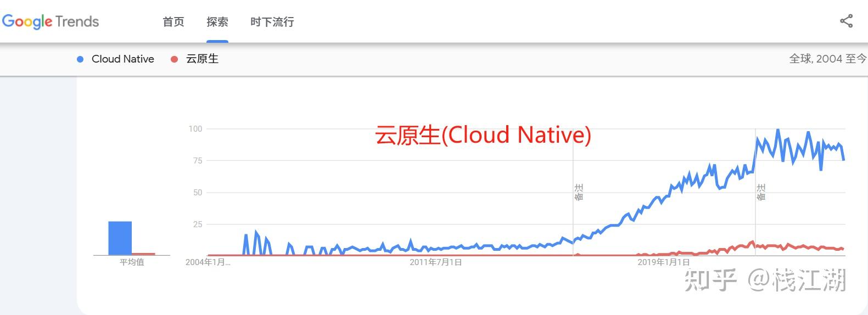
Task: Click the 2019年1月1日 axis label
Action: [664, 262]
